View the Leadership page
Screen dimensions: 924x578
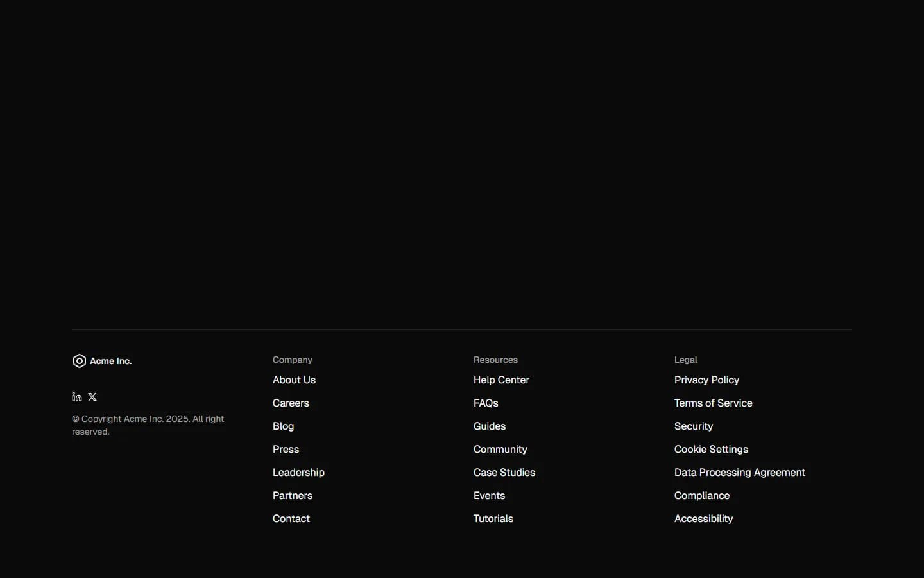click(x=298, y=472)
